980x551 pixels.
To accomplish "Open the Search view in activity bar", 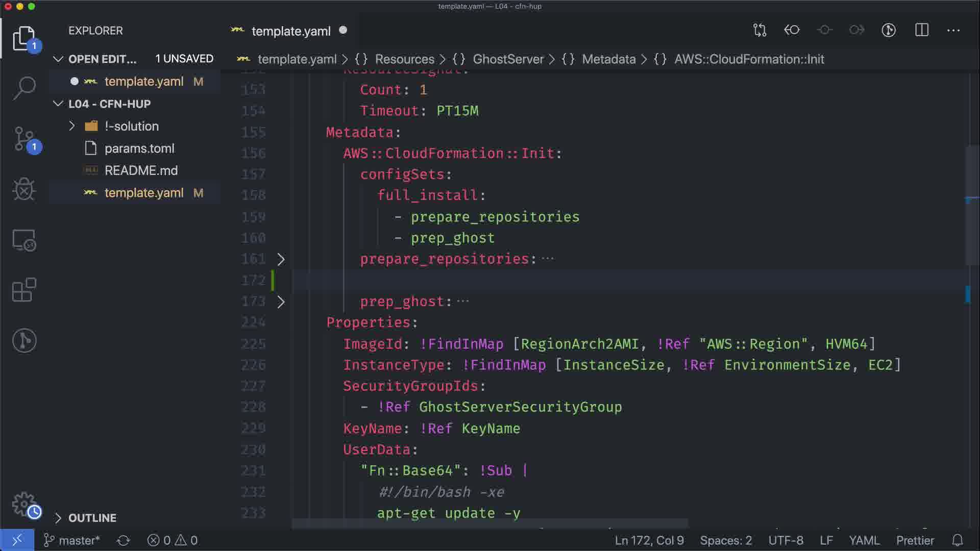I will [24, 88].
